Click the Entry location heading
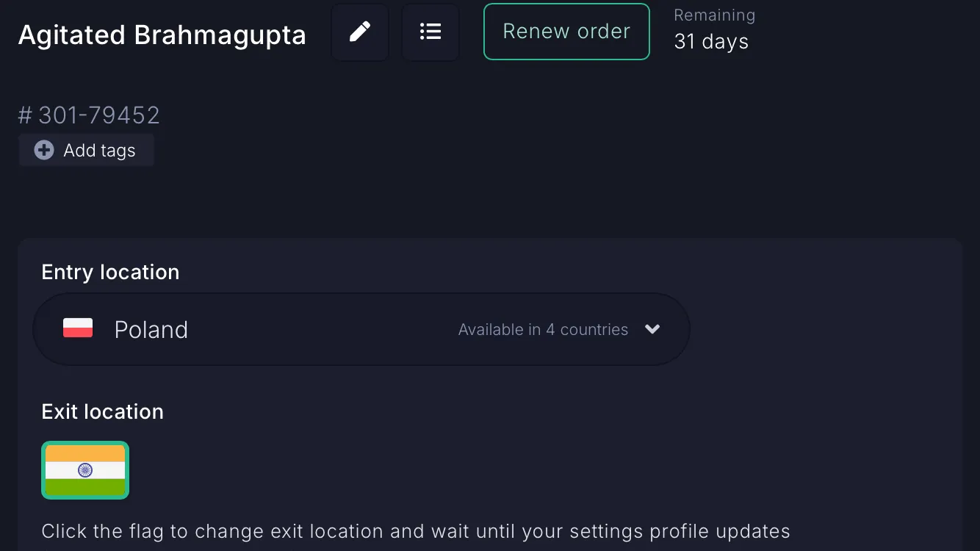The width and height of the screenshot is (980, 551). 110,272
